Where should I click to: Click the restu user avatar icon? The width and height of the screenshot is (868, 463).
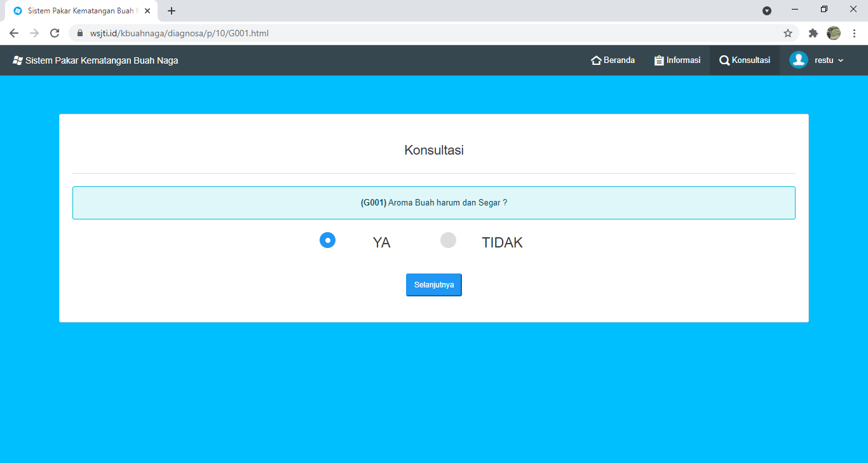tap(798, 60)
